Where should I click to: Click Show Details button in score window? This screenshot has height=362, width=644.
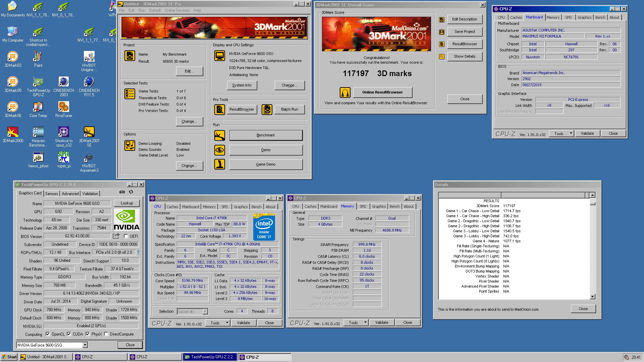pyautogui.click(x=465, y=56)
